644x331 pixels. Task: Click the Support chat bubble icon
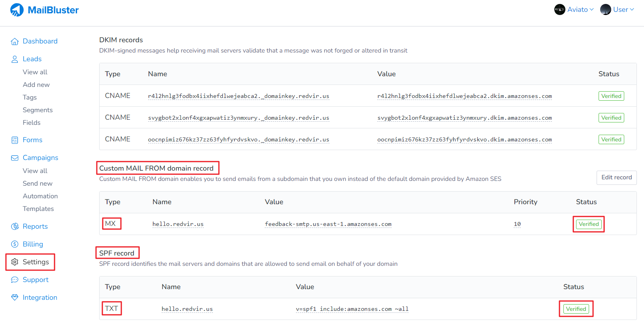pos(15,280)
